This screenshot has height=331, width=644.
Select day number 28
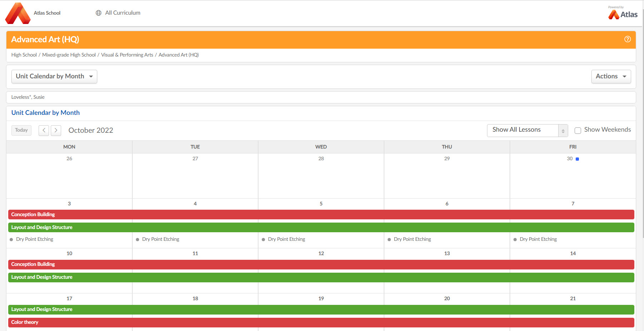pyautogui.click(x=321, y=159)
